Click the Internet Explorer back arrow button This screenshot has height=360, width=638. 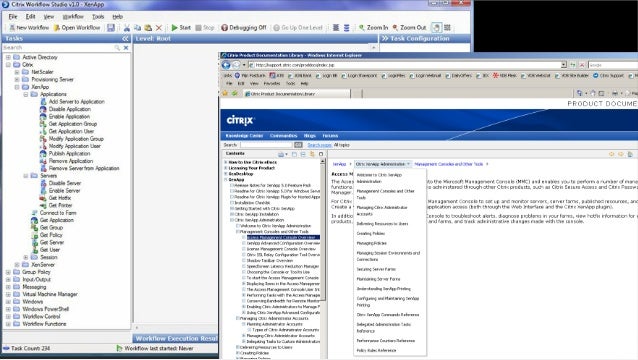(226, 65)
